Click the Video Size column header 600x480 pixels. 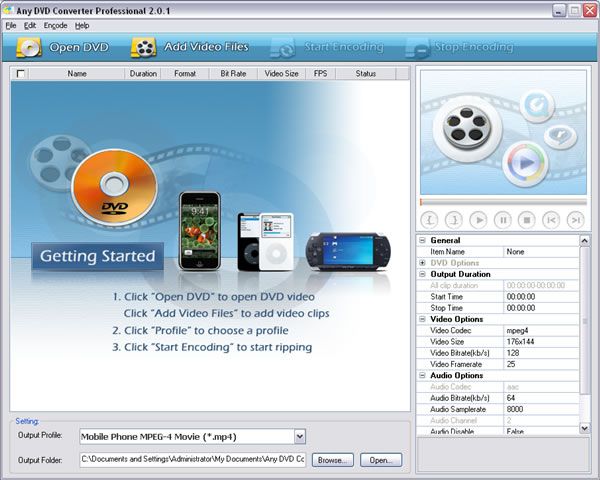pyautogui.click(x=282, y=73)
